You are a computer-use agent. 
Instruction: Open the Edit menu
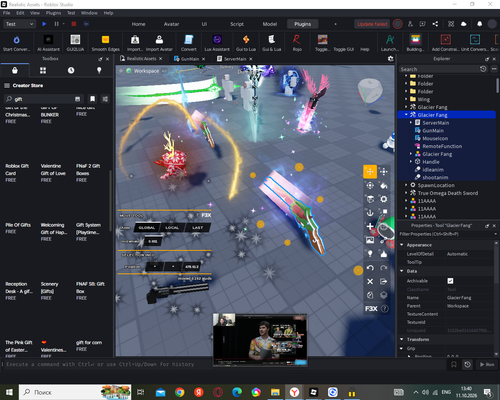tap(20, 13)
